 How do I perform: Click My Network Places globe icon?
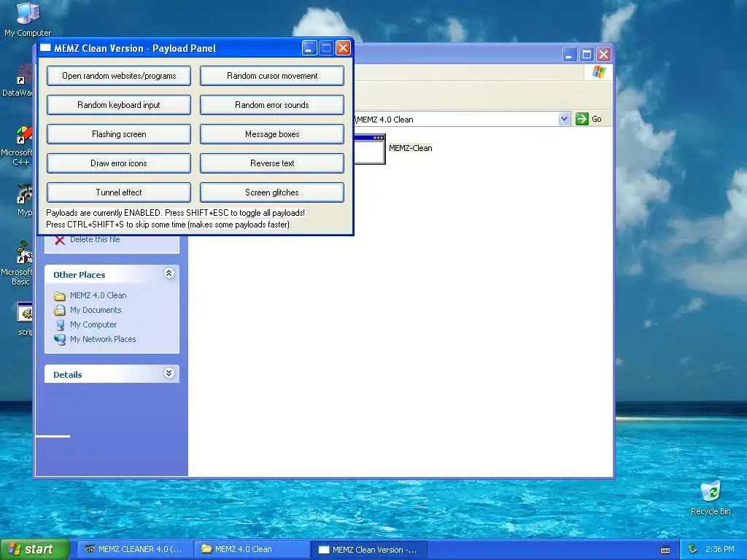tap(60, 340)
